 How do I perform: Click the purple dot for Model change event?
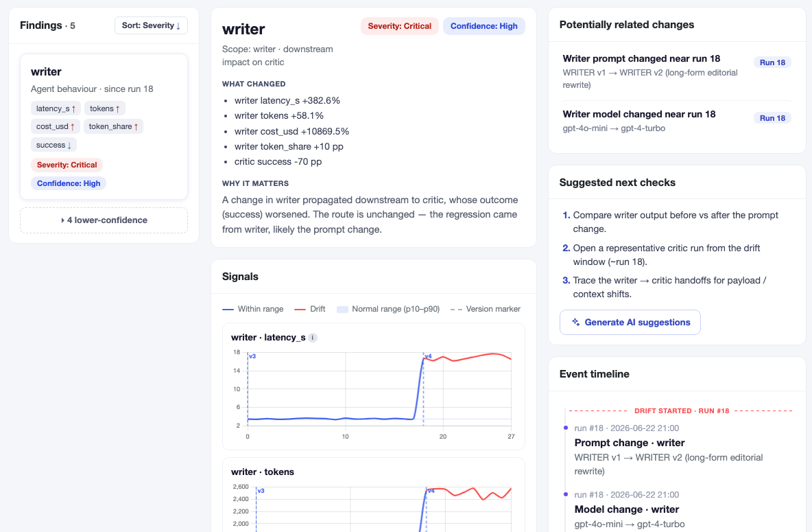tap(566, 494)
